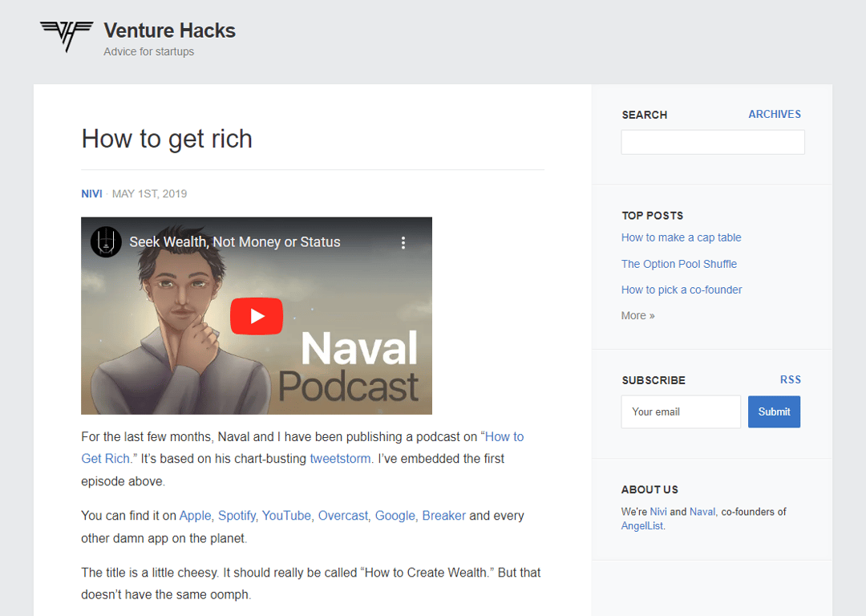
Task: Visit the YouTube link in the article
Action: point(288,516)
